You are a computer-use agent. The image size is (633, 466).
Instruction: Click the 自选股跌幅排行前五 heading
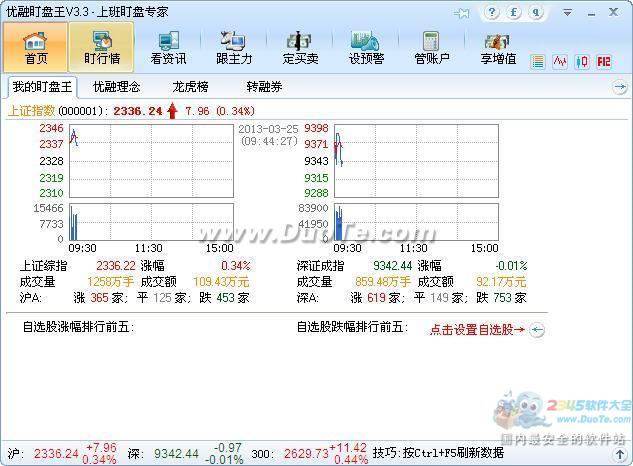(x=352, y=327)
